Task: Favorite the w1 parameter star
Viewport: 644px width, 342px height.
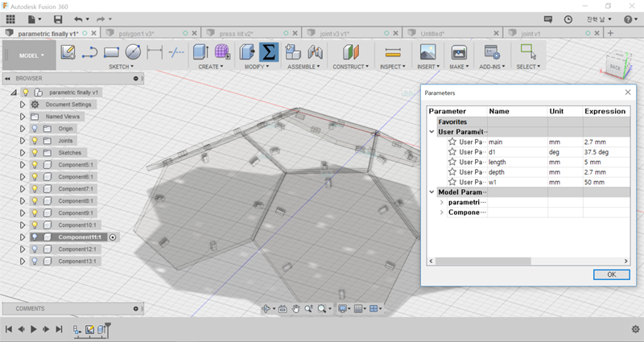Action: [x=452, y=181]
